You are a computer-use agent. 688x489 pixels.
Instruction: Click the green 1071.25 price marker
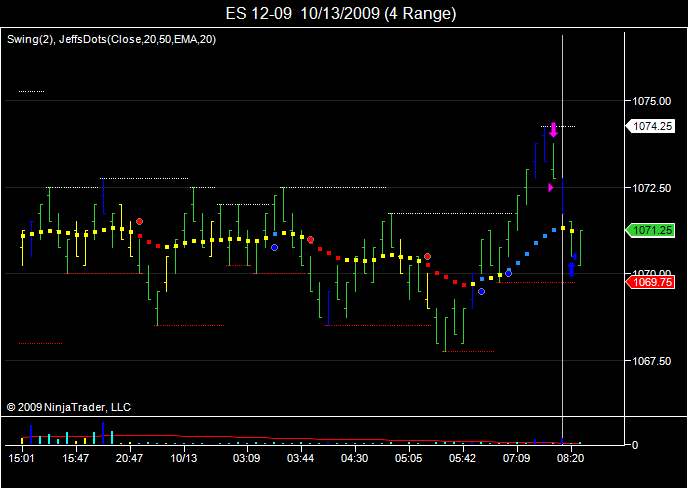pos(650,230)
